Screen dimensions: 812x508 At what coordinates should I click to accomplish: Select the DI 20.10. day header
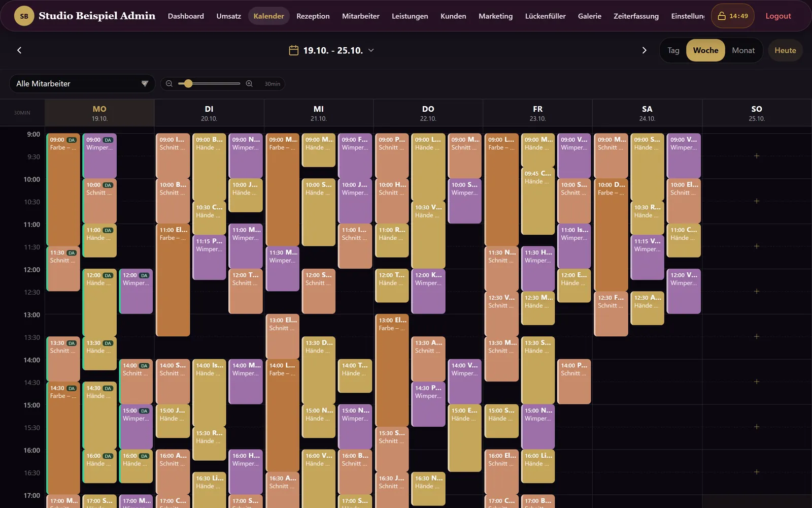[x=209, y=113]
